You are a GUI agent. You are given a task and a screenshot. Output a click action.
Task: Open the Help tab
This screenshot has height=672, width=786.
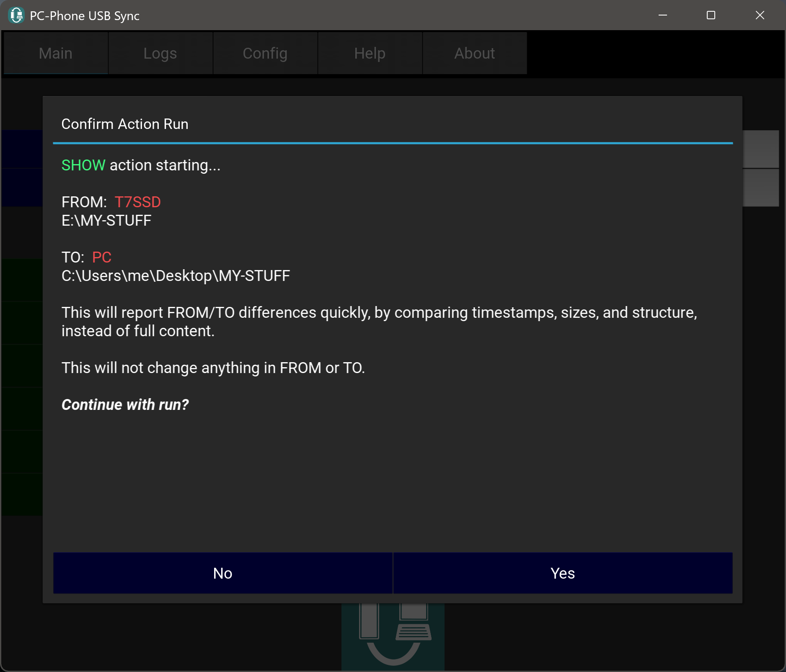(370, 54)
